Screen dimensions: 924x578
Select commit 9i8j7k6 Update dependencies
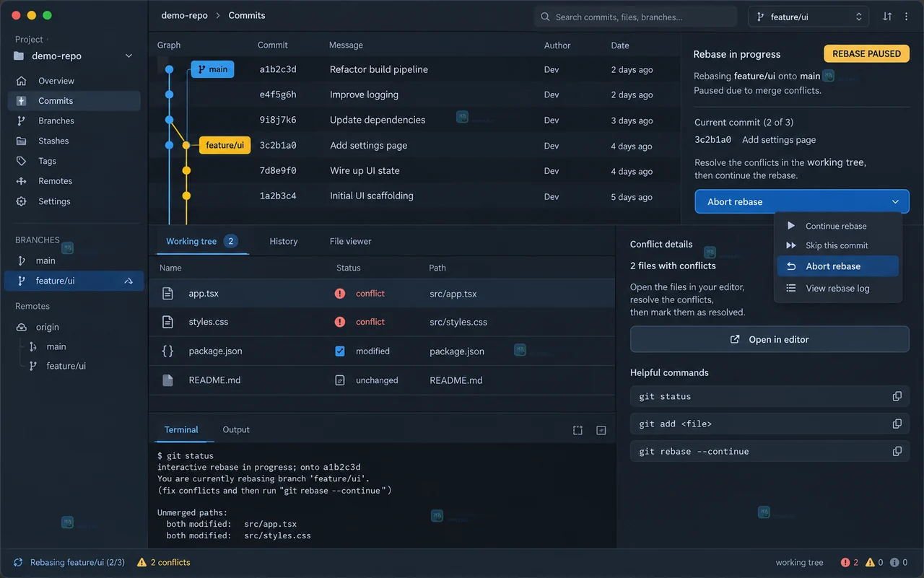tap(414, 120)
